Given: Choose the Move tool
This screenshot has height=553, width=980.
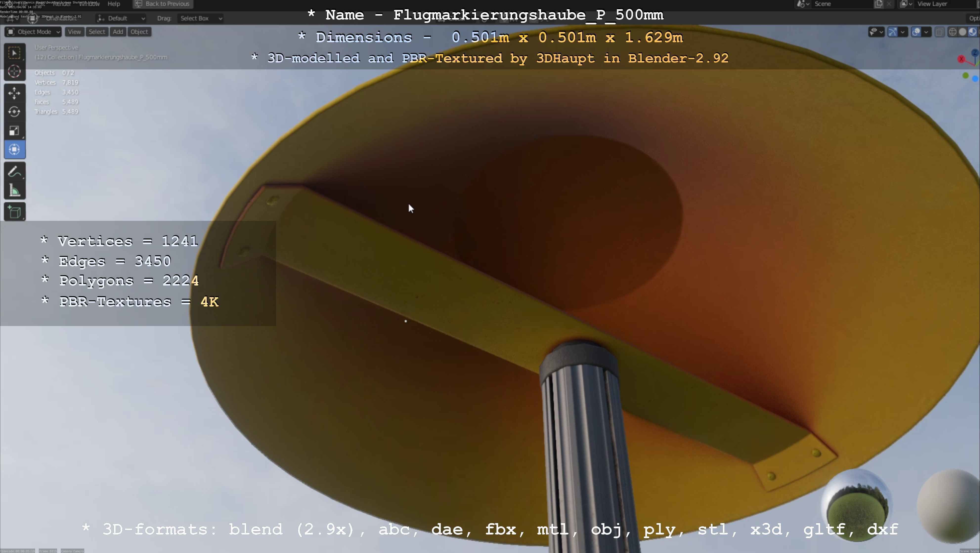Looking at the screenshot, I should click(14, 93).
